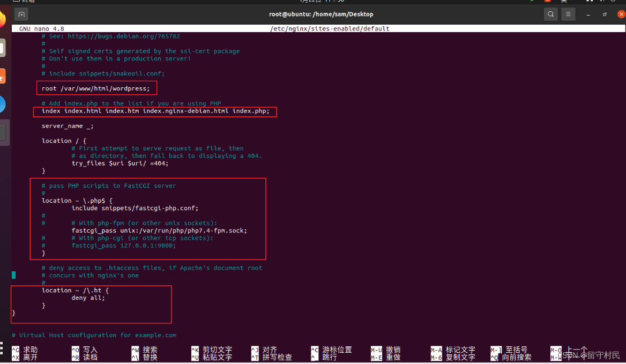Click the ^\ 替换 replace shortcut
Image resolution: width=626 pixels, height=364 pixels.
145,357
